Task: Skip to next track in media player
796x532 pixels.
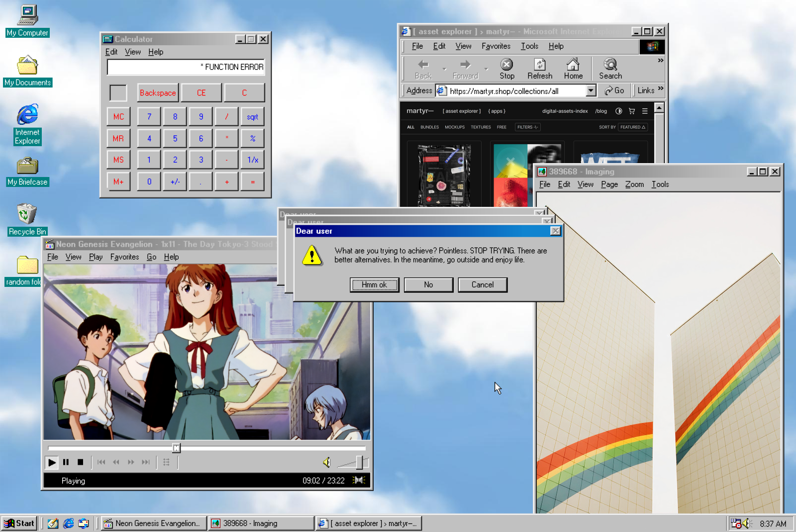Action: coord(146,462)
